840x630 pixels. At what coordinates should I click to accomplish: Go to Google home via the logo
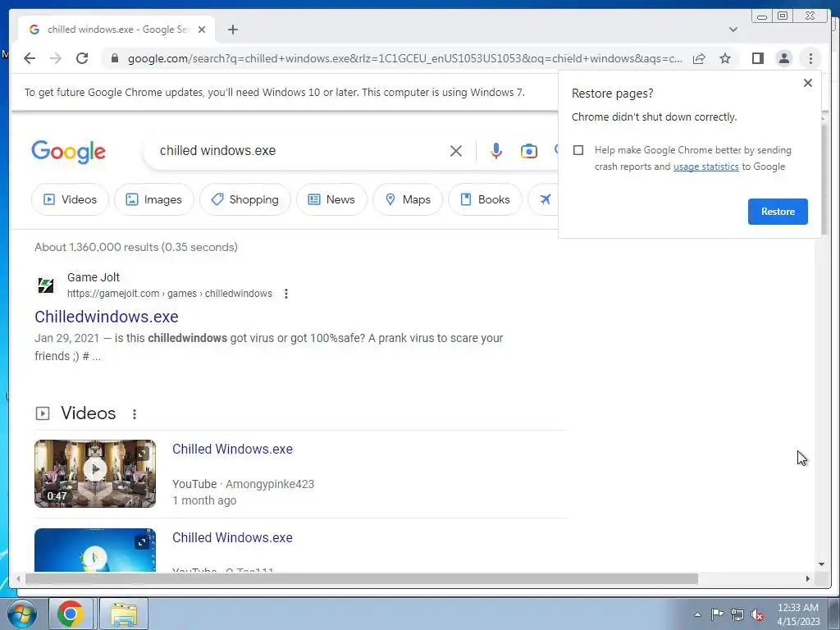(69, 152)
